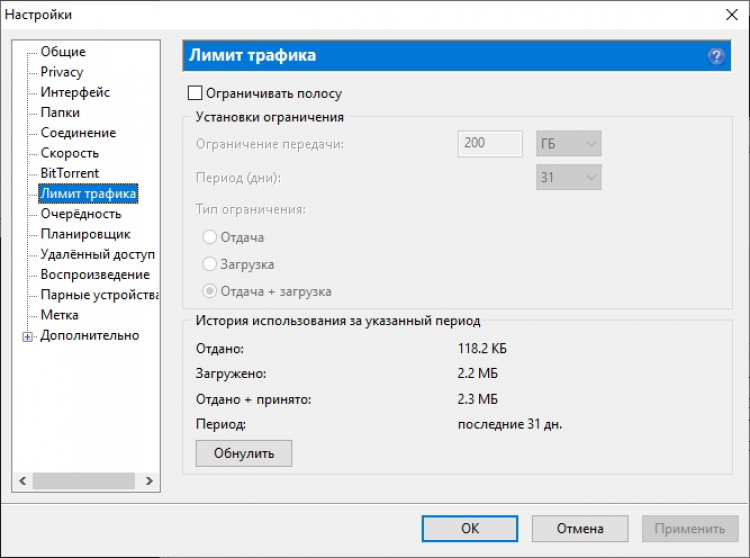750x558 pixels.
Task: Click the right scroll arrow in sidebar
Action: coord(149,481)
